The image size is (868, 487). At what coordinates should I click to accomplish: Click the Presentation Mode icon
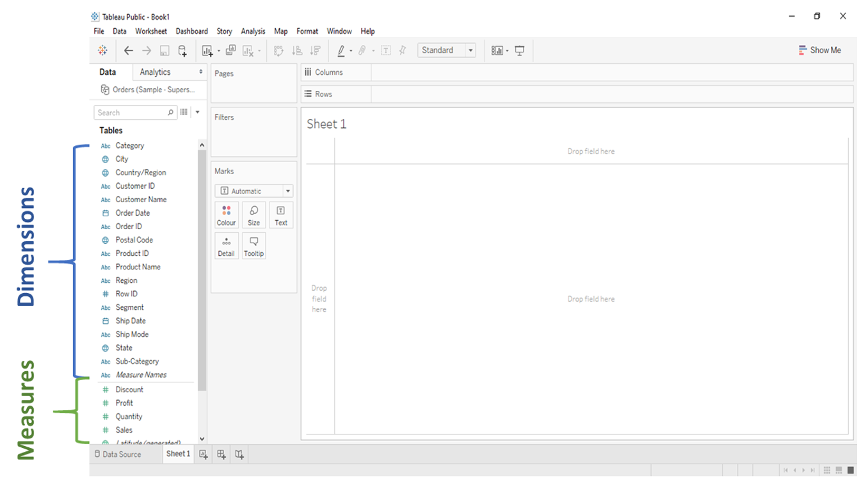(520, 51)
